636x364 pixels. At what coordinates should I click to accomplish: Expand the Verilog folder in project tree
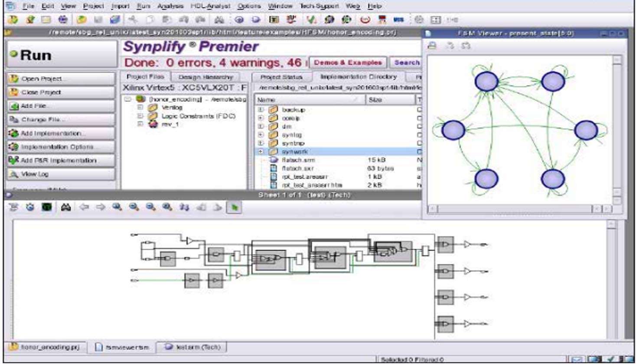point(140,107)
